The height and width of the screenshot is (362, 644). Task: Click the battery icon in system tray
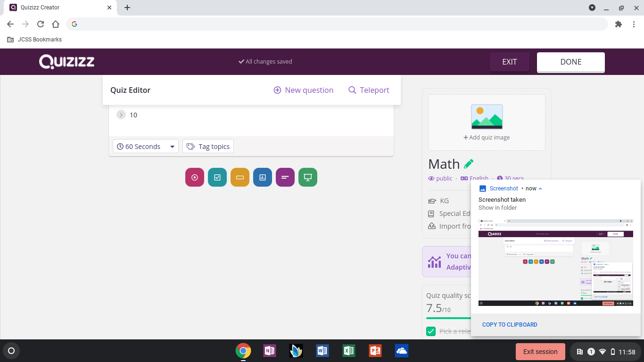[x=613, y=352]
